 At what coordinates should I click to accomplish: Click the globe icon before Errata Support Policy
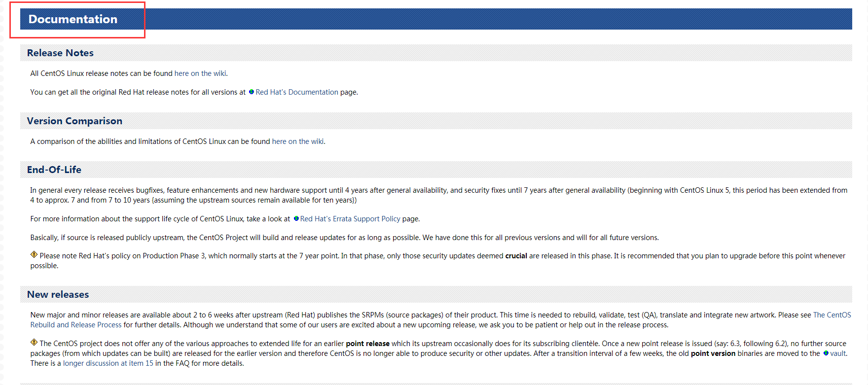[x=296, y=219]
